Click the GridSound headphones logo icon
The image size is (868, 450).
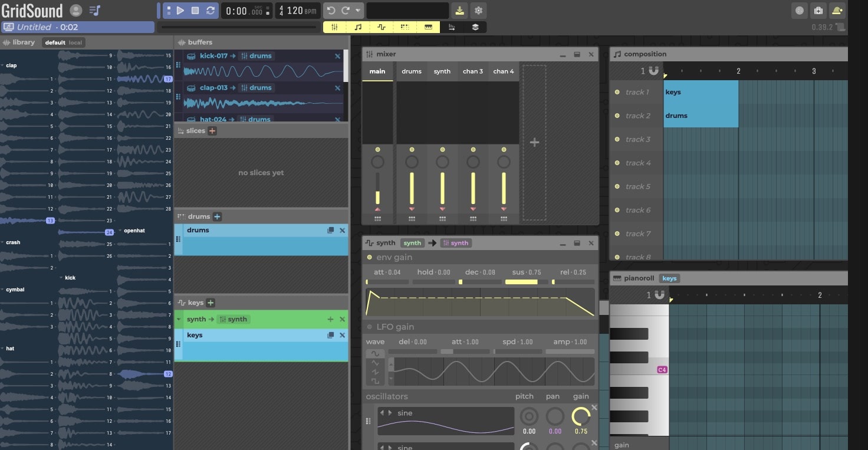pos(76,10)
